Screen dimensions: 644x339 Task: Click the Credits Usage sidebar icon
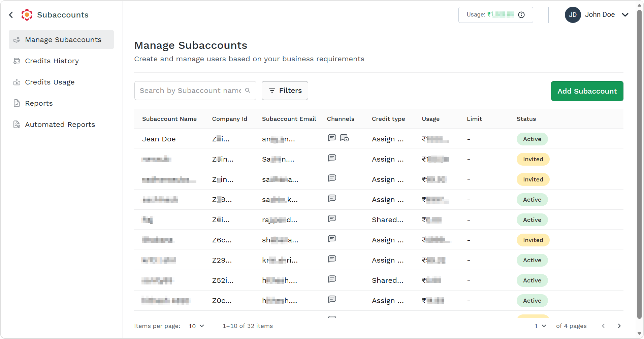(17, 82)
